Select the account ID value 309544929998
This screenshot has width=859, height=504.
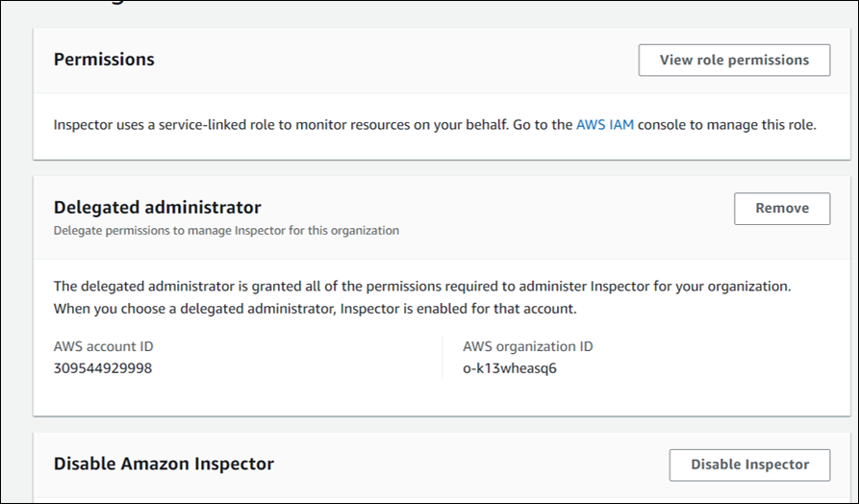tap(103, 368)
